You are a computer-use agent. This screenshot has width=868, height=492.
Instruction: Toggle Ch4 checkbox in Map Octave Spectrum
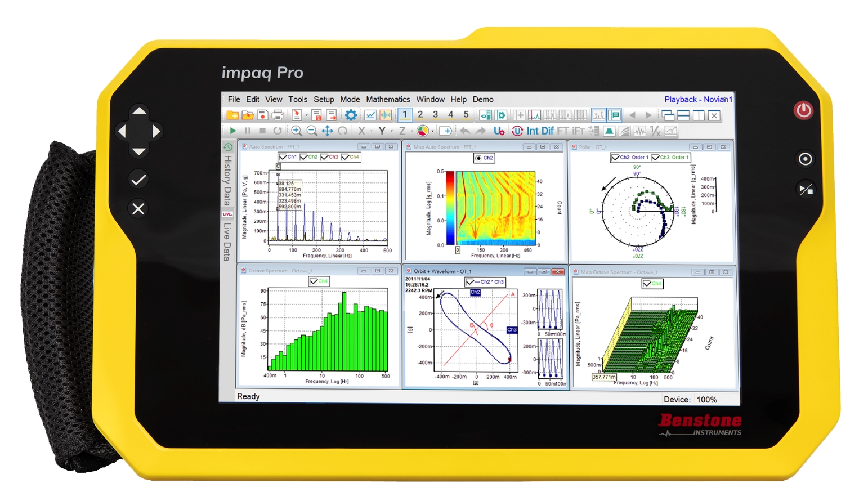[x=647, y=284]
